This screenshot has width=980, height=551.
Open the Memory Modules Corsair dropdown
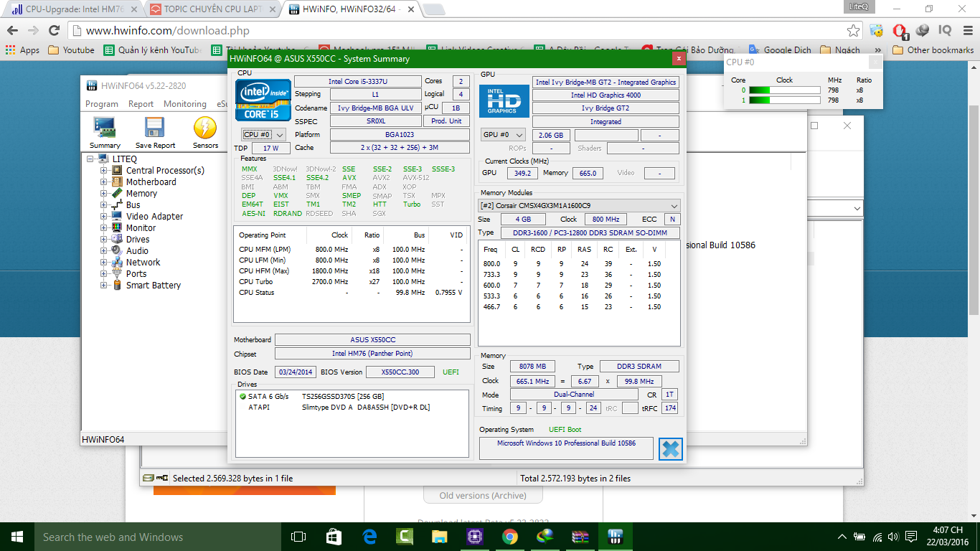click(579, 205)
